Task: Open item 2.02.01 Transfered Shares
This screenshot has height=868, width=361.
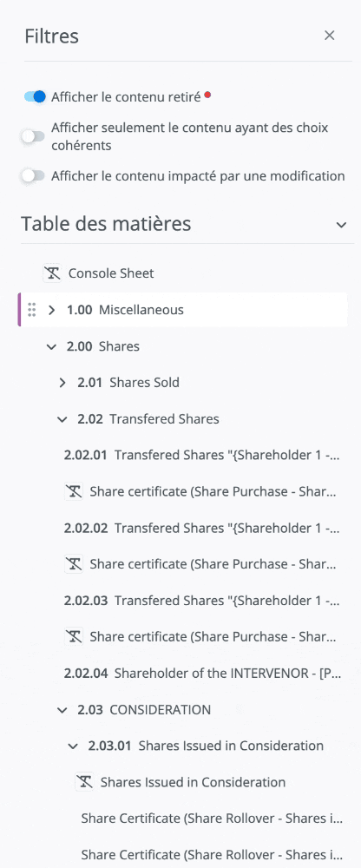Action: pos(202,455)
